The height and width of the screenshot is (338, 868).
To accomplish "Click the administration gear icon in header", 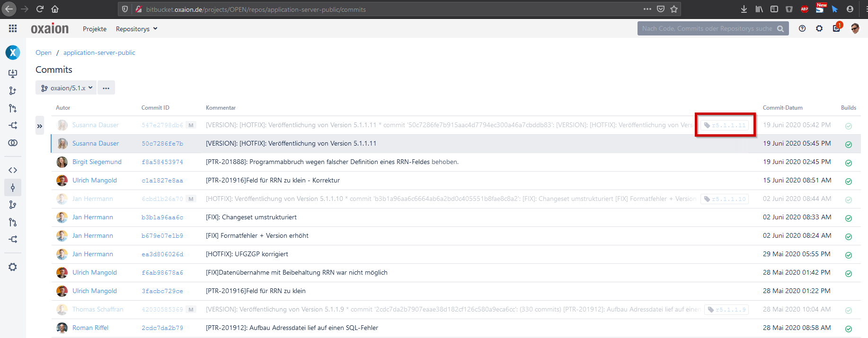I will tap(819, 29).
